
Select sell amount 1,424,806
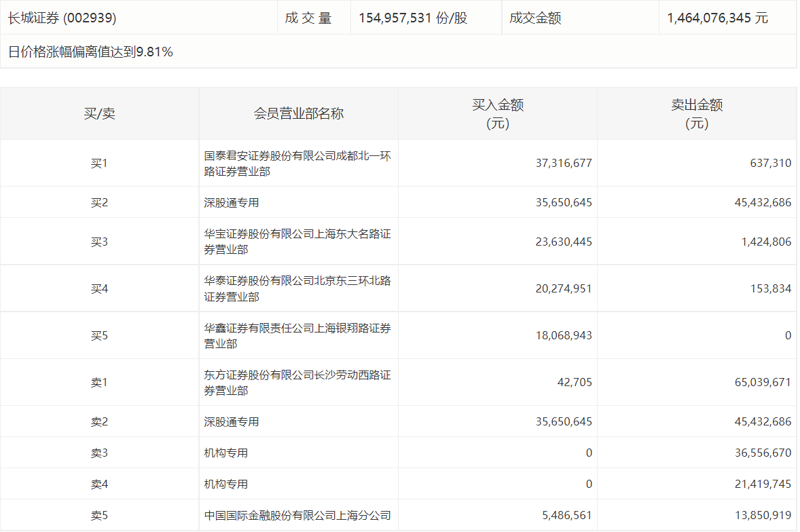coord(766,242)
